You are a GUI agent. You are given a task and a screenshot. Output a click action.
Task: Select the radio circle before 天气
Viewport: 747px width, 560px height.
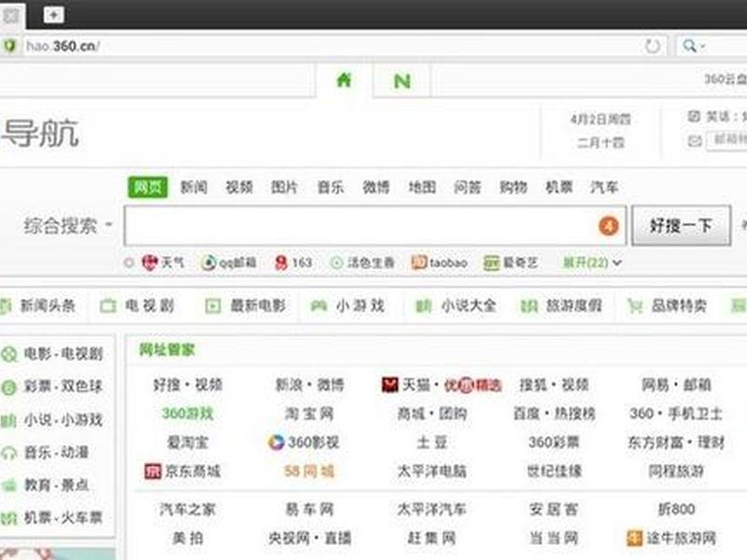click(x=129, y=262)
